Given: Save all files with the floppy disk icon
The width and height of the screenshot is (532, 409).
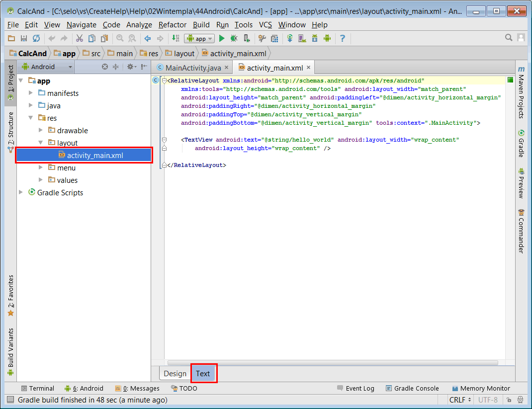Looking at the screenshot, I should 24,38.
